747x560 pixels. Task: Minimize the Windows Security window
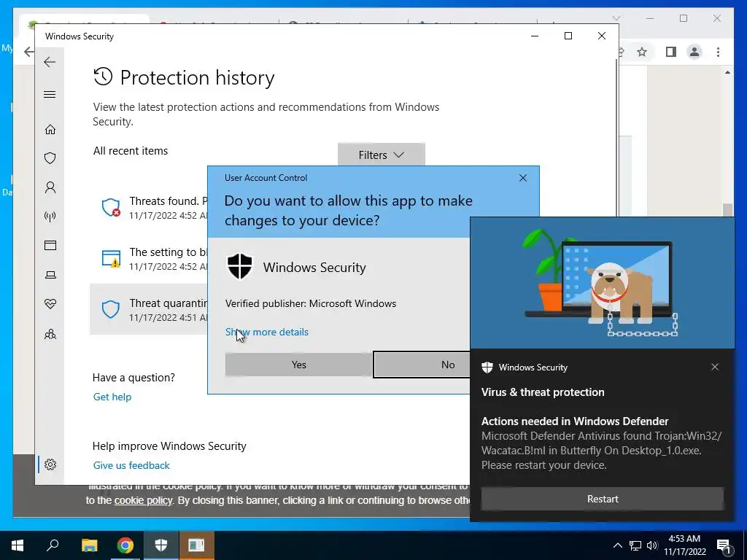pos(535,36)
